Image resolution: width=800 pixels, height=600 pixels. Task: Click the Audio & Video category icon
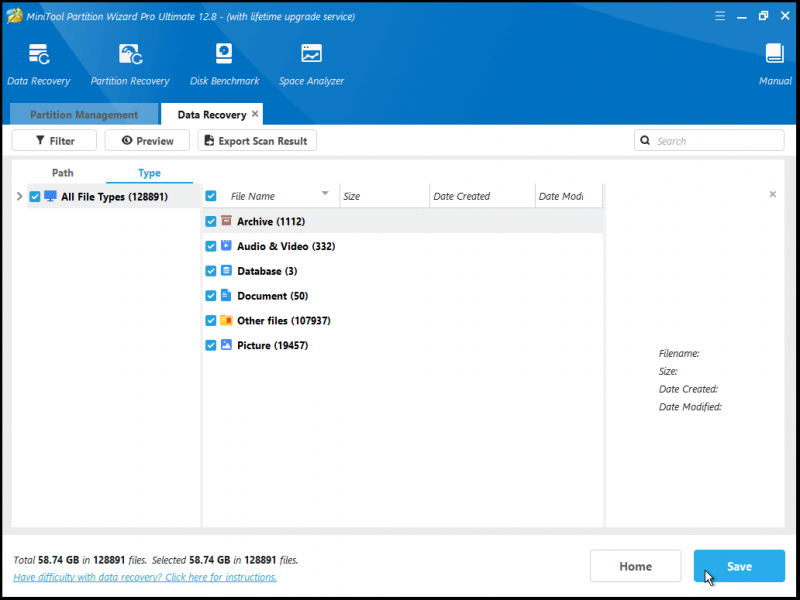point(226,246)
